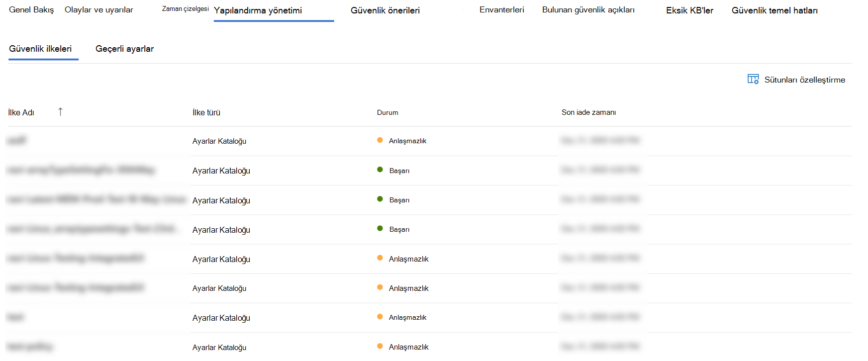868x361 pixels.
Task: View the Bulunan güvenlik açıkları tab
Action: 588,10
